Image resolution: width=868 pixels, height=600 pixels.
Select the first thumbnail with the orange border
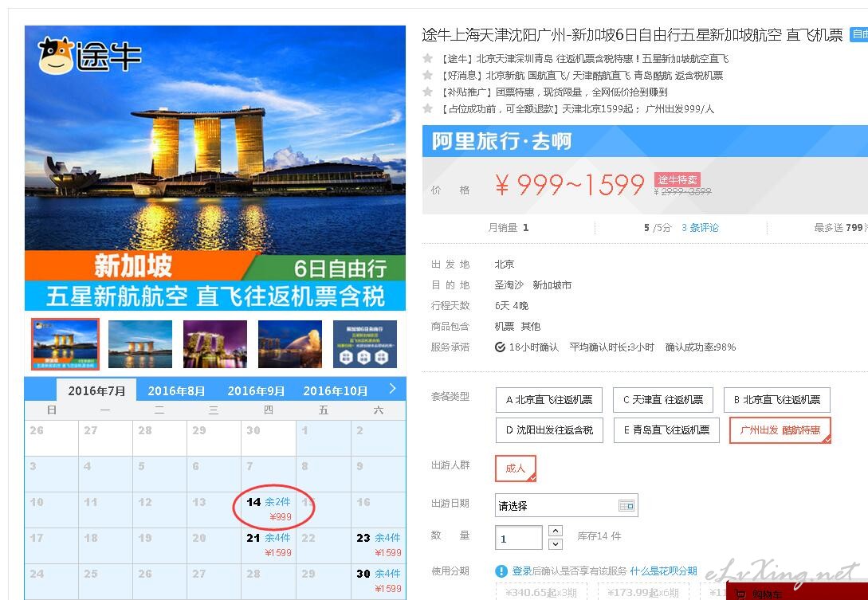[65, 343]
